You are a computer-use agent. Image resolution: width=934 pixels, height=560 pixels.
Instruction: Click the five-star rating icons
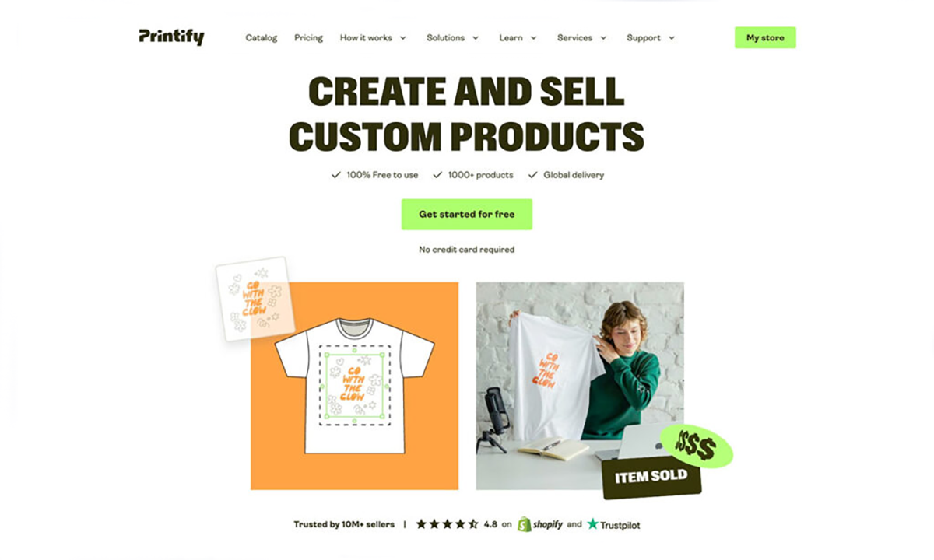[x=447, y=524]
